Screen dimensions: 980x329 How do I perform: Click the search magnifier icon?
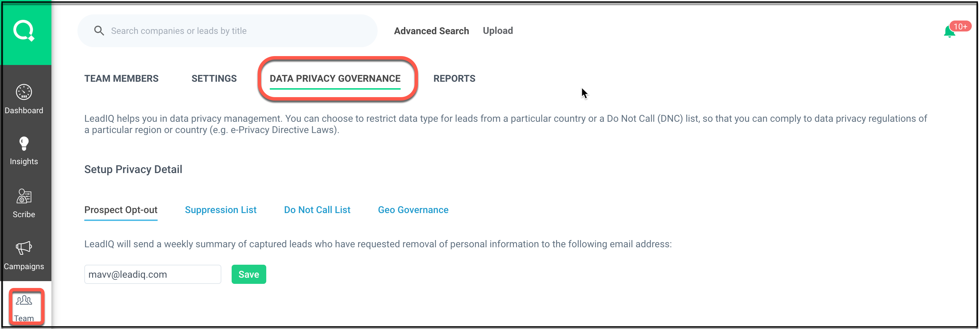(x=99, y=31)
